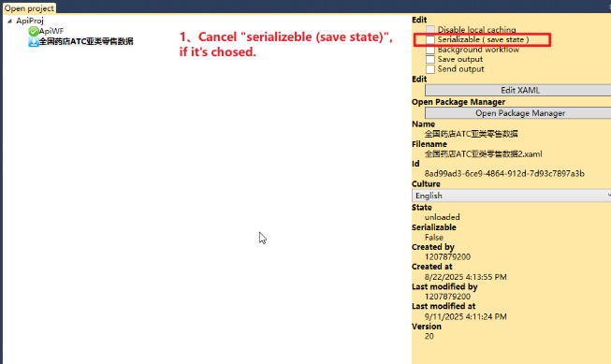Click the green check icon beside ApiWF
The height and width of the screenshot is (364, 611).
click(34, 31)
